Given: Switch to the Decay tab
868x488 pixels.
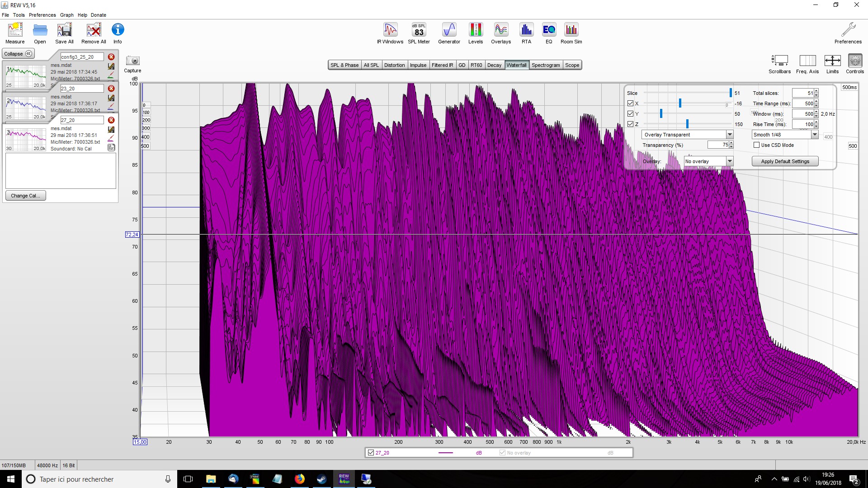Looking at the screenshot, I should (494, 65).
